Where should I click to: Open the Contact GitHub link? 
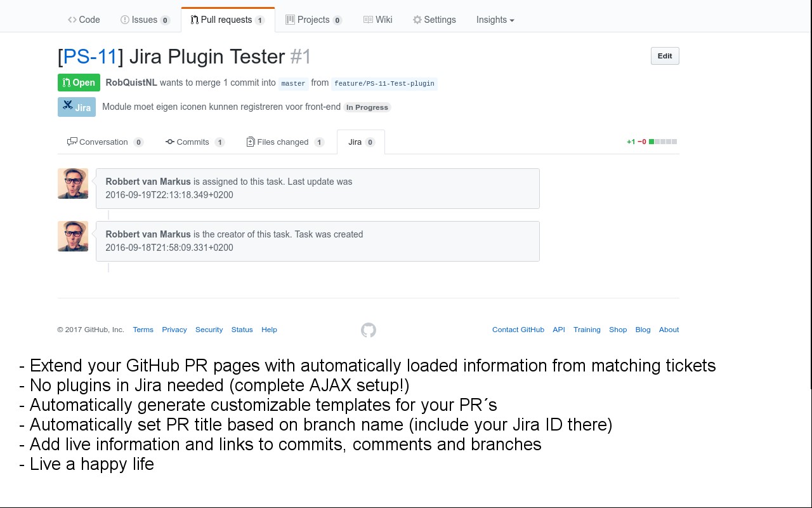tap(518, 330)
